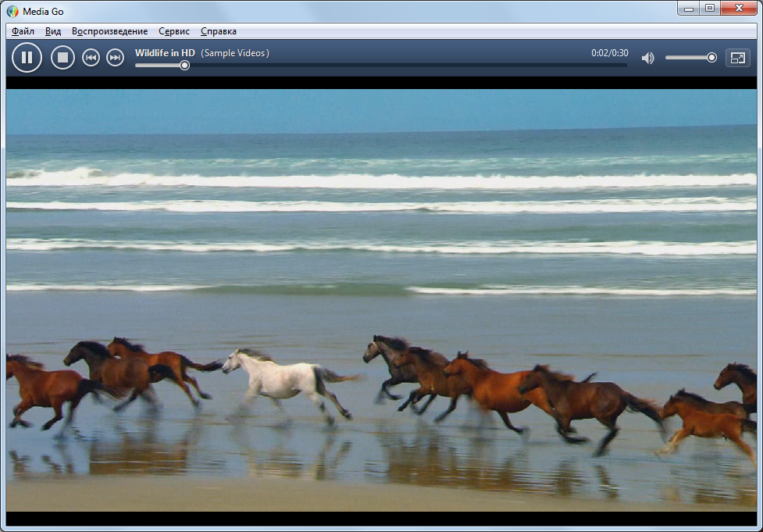This screenshot has width=763, height=532.
Task: Click the 0:02/0:30 time display
Action: [609, 53]
